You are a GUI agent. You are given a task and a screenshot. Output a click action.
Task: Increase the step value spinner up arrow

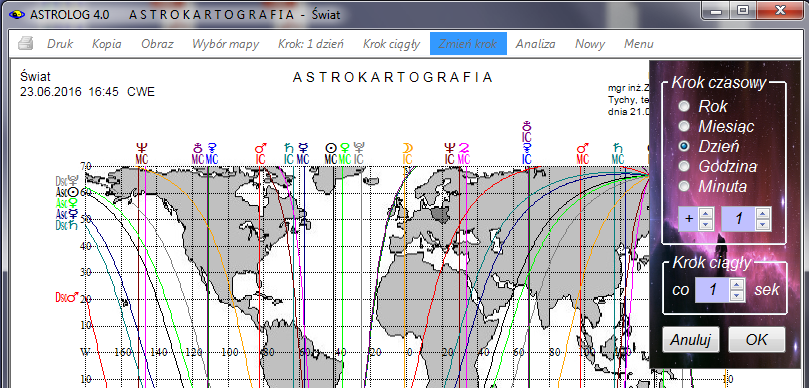click(762, 214)
